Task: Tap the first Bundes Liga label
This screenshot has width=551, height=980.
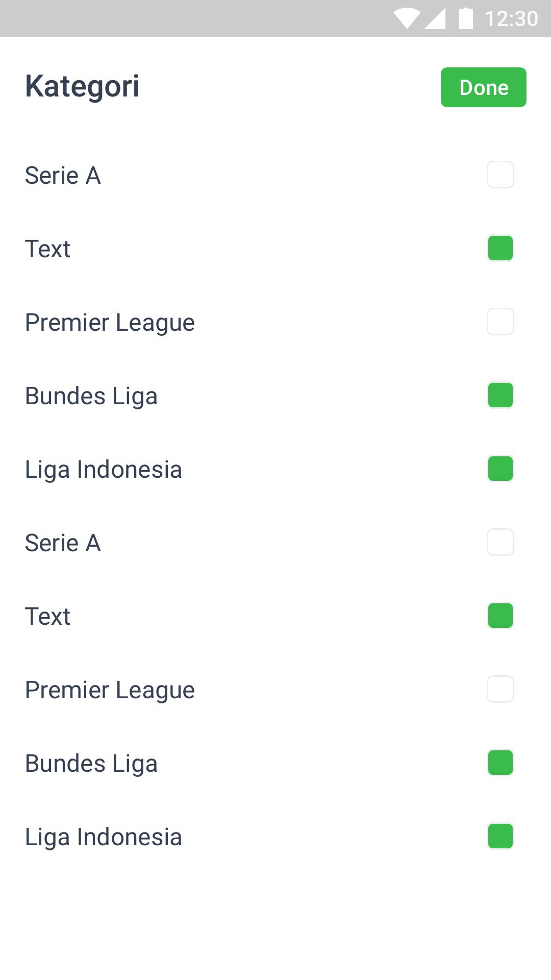Action: 91,396
